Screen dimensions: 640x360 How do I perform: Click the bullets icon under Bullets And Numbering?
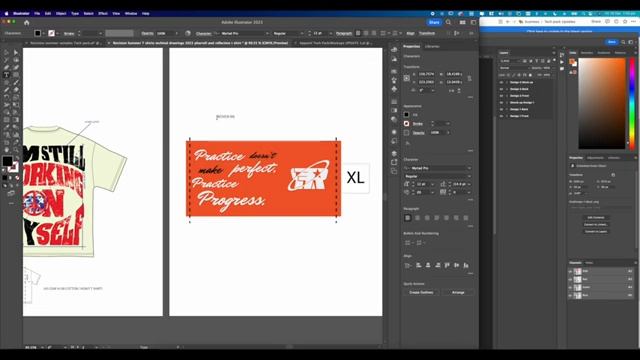(408, 243)
